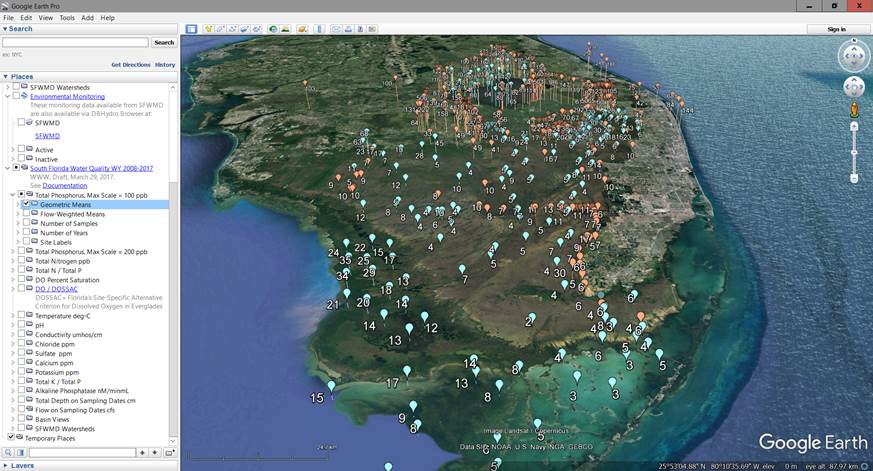Screen dimensions: 873x471
Task: Open the Documentation link
Action: [x=65, y=185]
